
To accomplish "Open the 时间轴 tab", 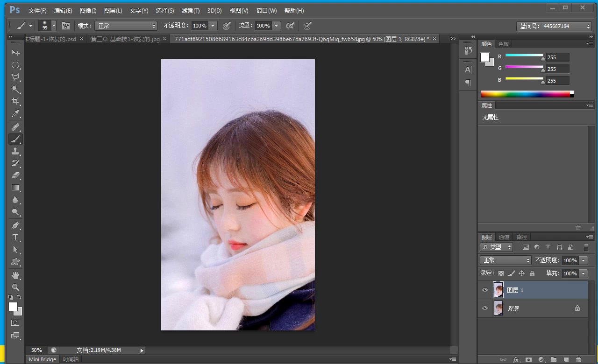I will 71,359.
